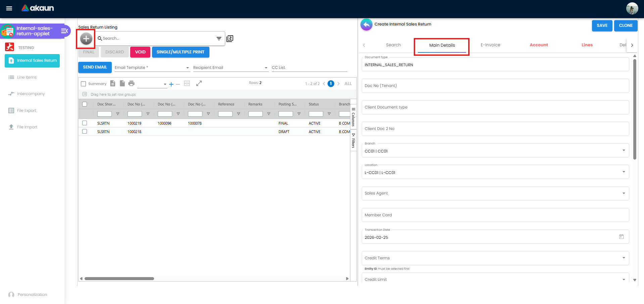Enable the Summary checkbox above the grid
Image resolution: width=644 pixels, height=304 pixels.
[x=84, y=83]
